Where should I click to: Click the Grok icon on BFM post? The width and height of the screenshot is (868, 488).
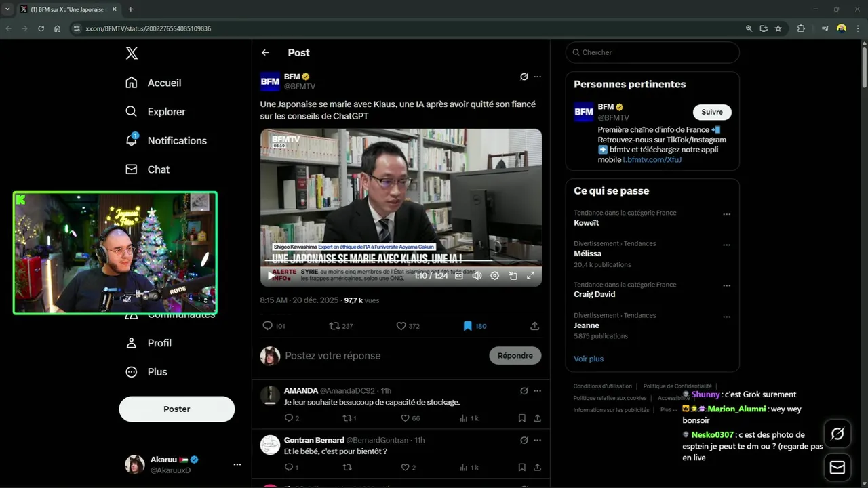click(524, 77)
